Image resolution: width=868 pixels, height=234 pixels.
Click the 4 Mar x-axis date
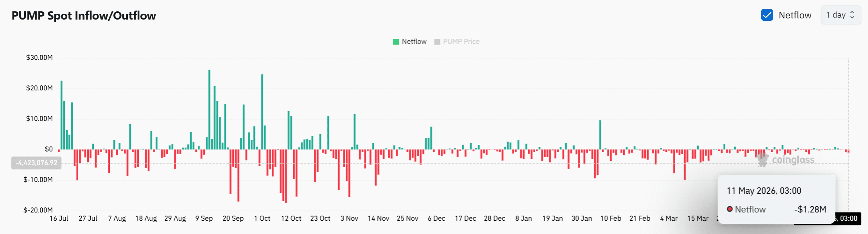[x=669, y=218]
